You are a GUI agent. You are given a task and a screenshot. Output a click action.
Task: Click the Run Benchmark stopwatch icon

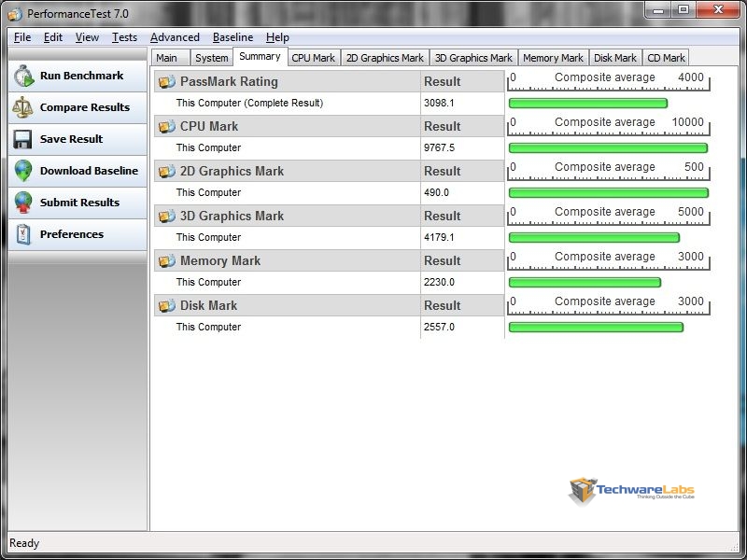[23, 77]
